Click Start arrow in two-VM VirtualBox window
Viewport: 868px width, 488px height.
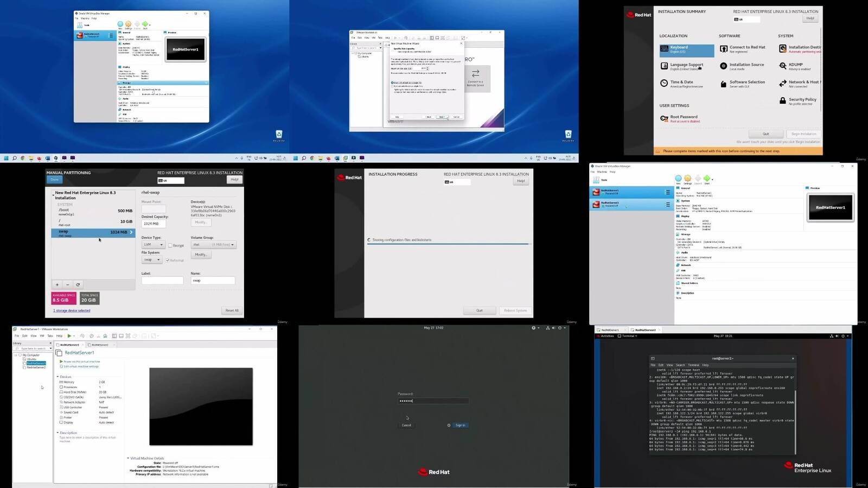click(707, 179)
